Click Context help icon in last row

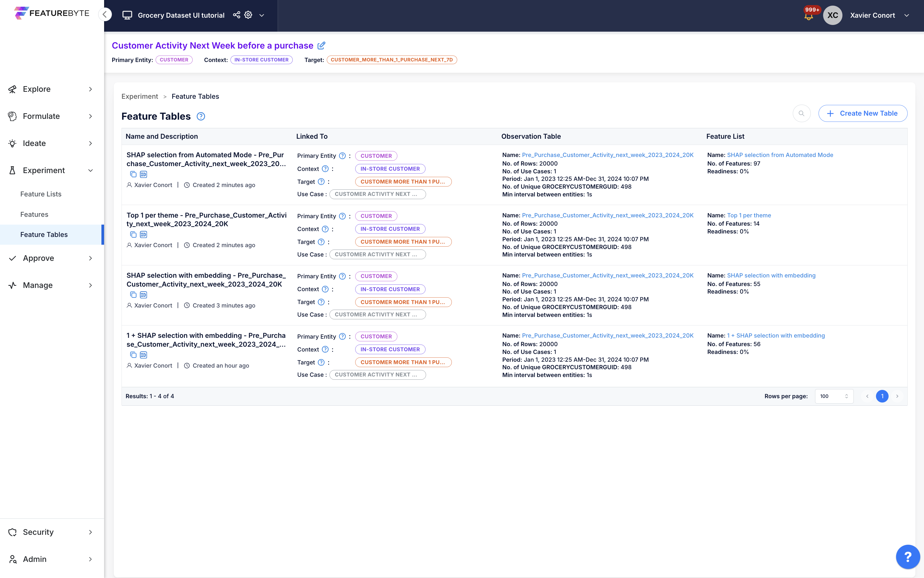pos(325,349)
